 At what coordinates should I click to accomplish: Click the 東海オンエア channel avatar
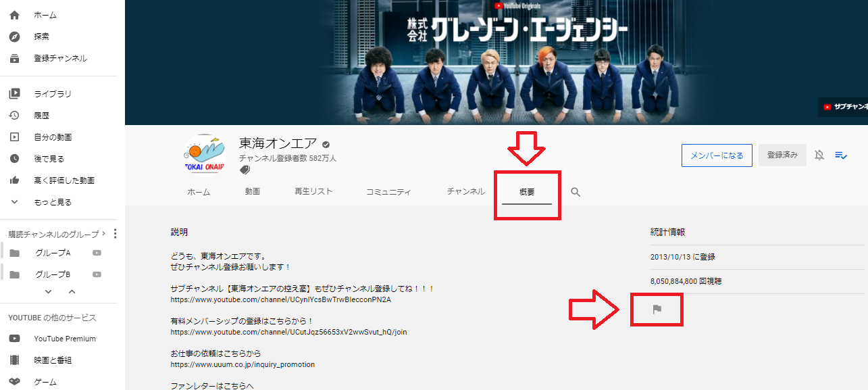click(x=205, y=153)
